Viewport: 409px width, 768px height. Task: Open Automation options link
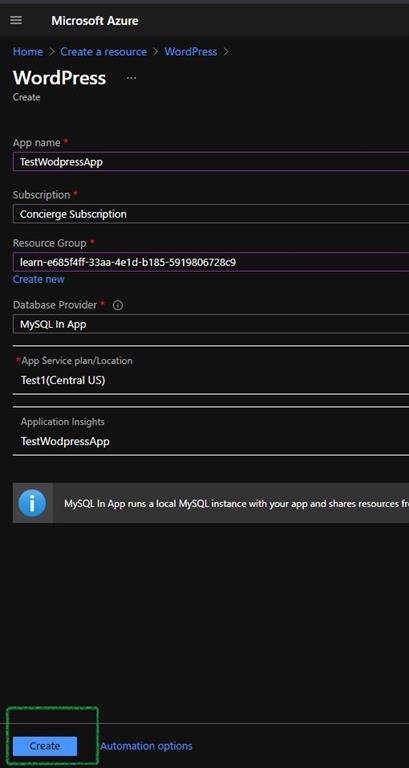[146, 746]
